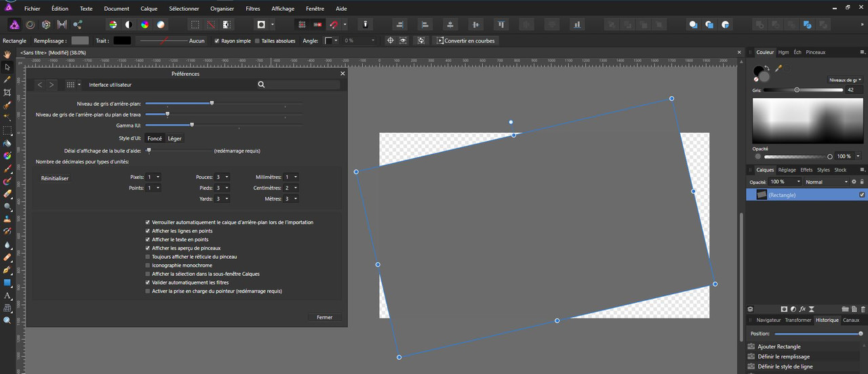Open the Mètres decimals dropdown
The height and width of the screenshot is (374, 868).
pyautogui.click(x=292, y=199)
